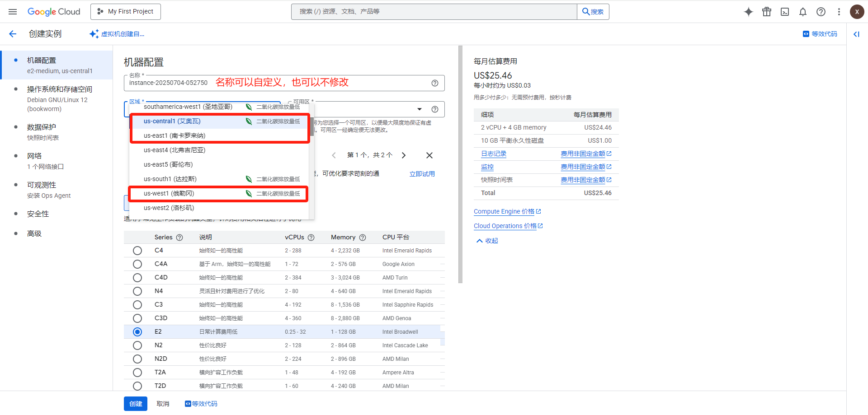The image size is (868, 415).
Task: Choose us-west2 (洛杉矶) region option
Action: (220, 208)
